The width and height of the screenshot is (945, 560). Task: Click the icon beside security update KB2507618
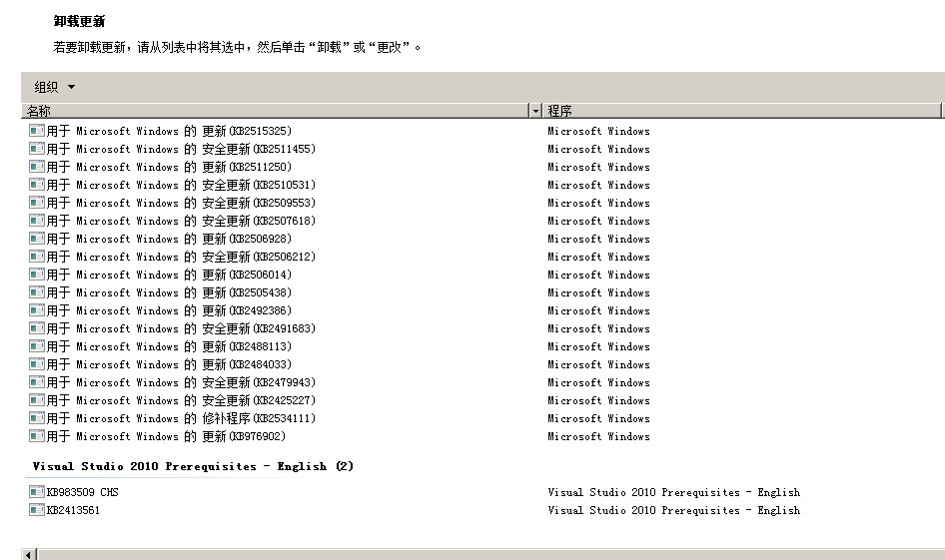(37, 221)
